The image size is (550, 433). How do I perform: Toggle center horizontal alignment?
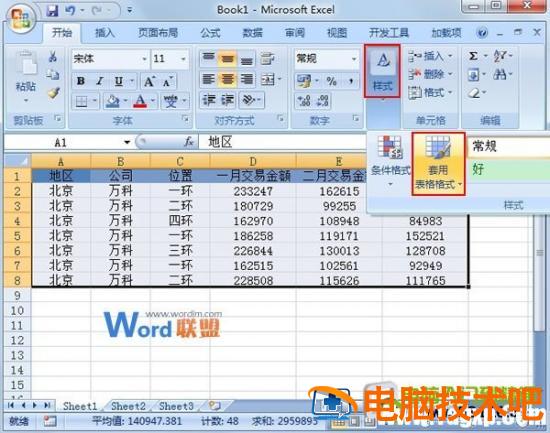(x=227, y=79)
